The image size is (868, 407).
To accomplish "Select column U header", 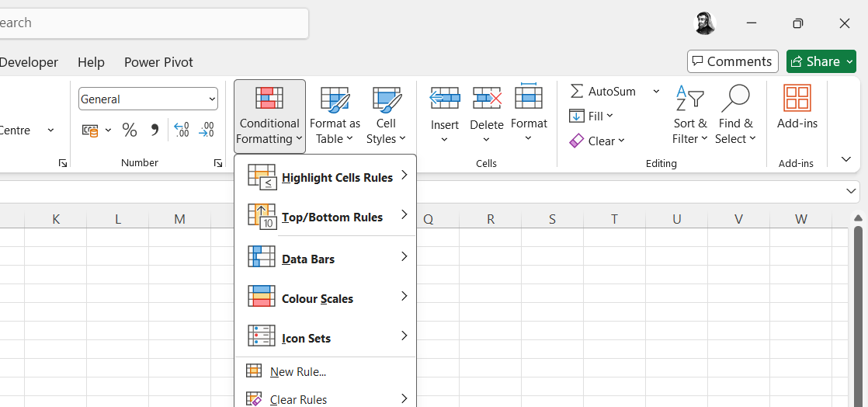I will [676, 219].
